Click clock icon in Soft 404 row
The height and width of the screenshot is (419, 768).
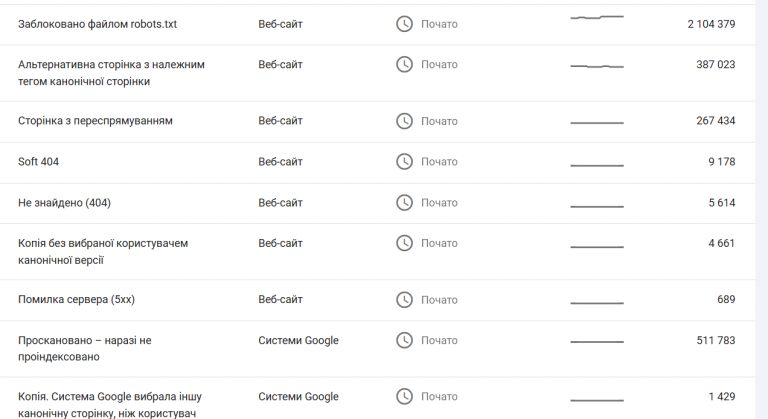(404, 162)
